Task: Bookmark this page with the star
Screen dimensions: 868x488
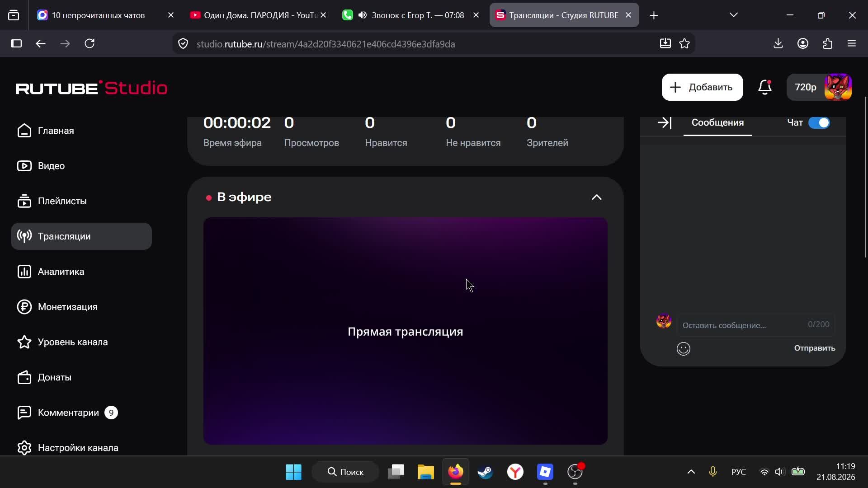Action: pos(684,43)
